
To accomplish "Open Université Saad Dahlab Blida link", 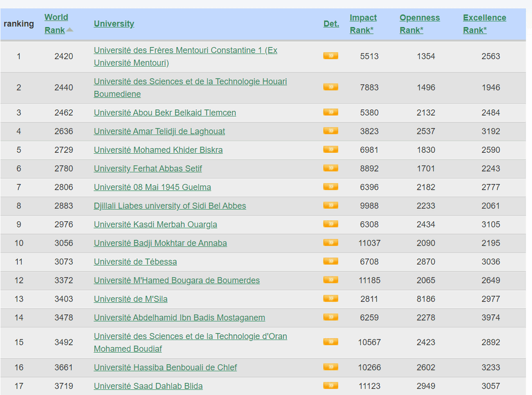I will tap(148, 386).
